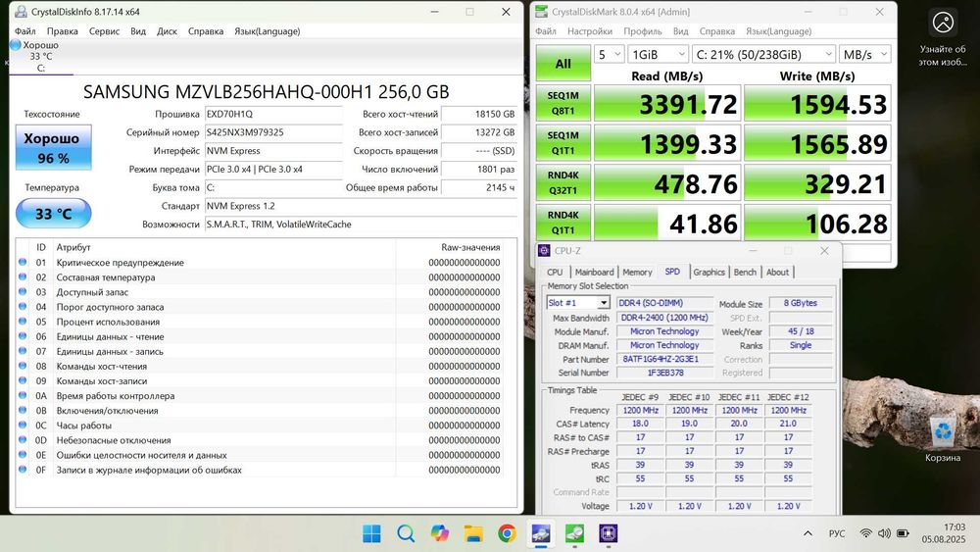Click temperature button 33 °C

coord(54,213)
